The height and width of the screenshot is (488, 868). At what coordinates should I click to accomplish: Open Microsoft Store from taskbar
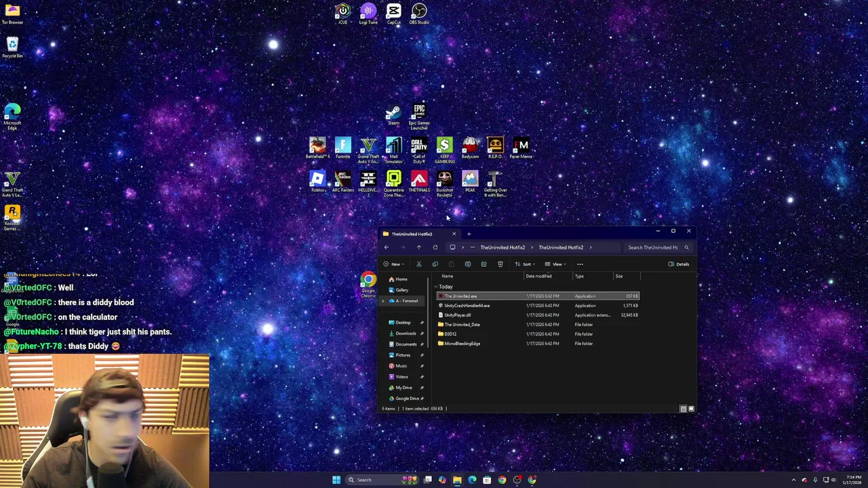coord(487,480)
